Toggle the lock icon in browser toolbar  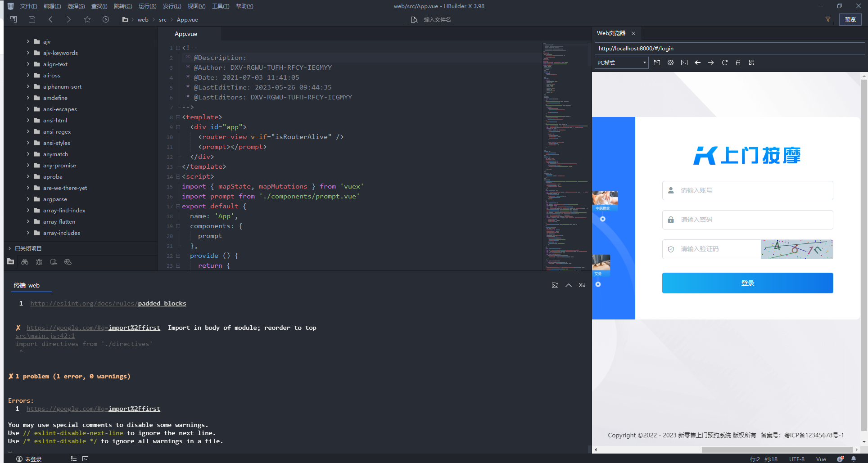pyautogui.click(x=738, y=63)
